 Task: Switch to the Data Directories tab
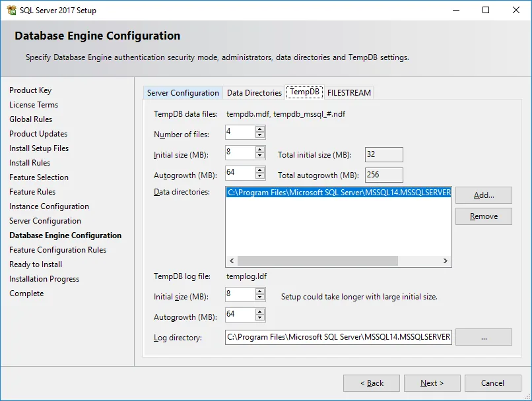pyautogui.click(x=254, y=93)
